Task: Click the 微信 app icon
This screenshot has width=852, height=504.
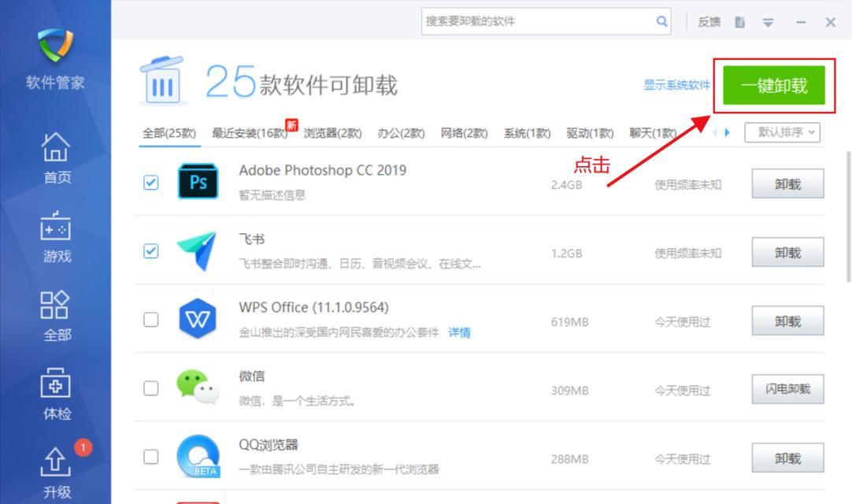Action: pos(198,387)
